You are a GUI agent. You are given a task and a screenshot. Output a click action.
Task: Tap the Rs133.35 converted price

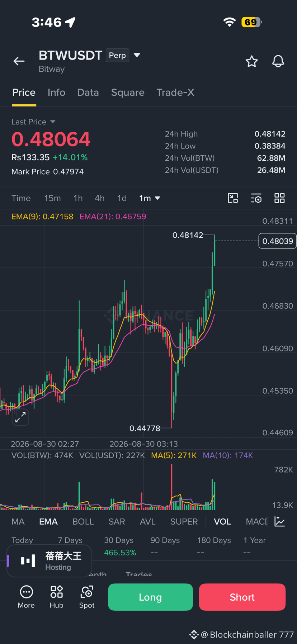click(x=30, y=157)
